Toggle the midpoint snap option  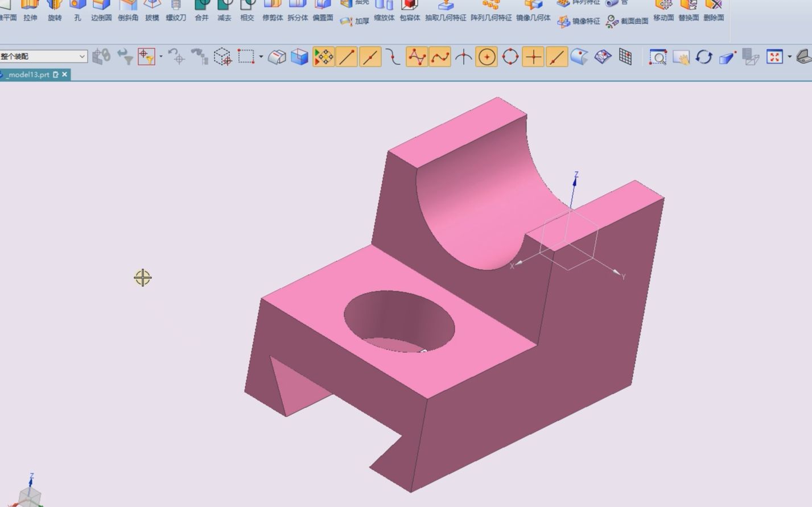click(x=370, y=57)
